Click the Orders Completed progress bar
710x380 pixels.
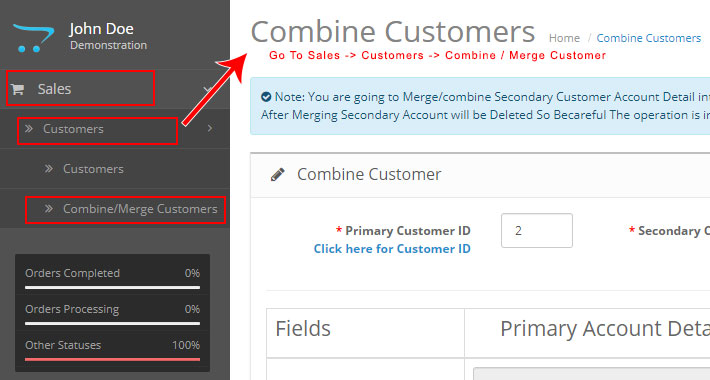tap(112, 287)
